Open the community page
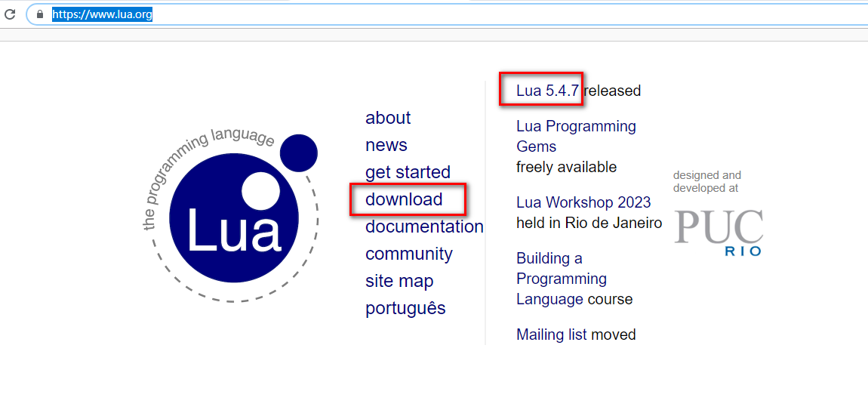This screenshot has height=410, width=868. click(x=409, y=254)
